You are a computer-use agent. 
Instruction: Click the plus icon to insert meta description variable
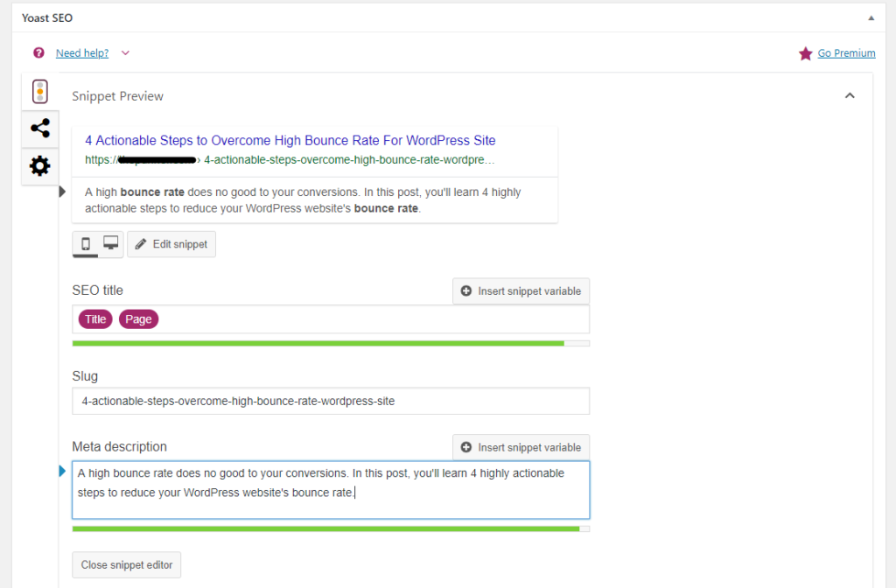click(x=465, y=447)
